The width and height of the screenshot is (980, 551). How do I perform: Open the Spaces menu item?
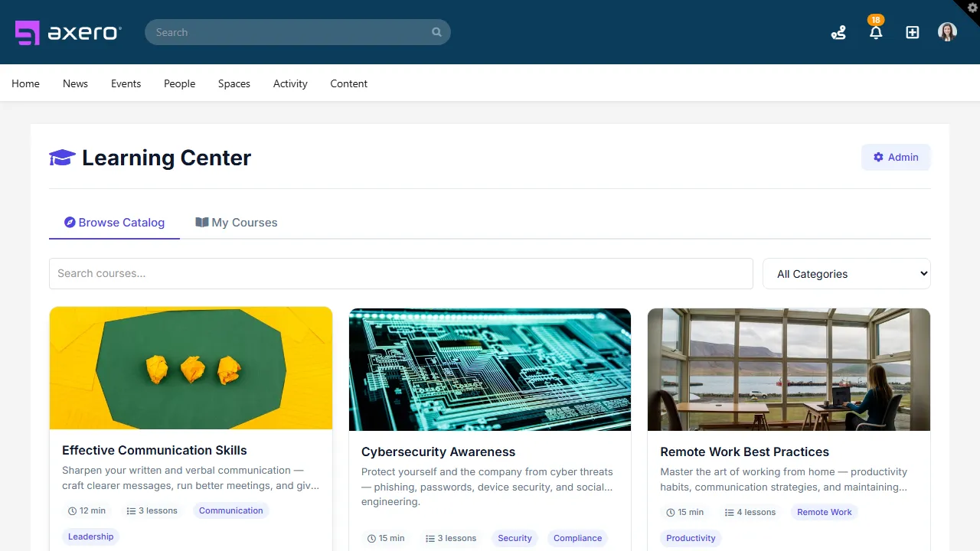tap(234, 83)
